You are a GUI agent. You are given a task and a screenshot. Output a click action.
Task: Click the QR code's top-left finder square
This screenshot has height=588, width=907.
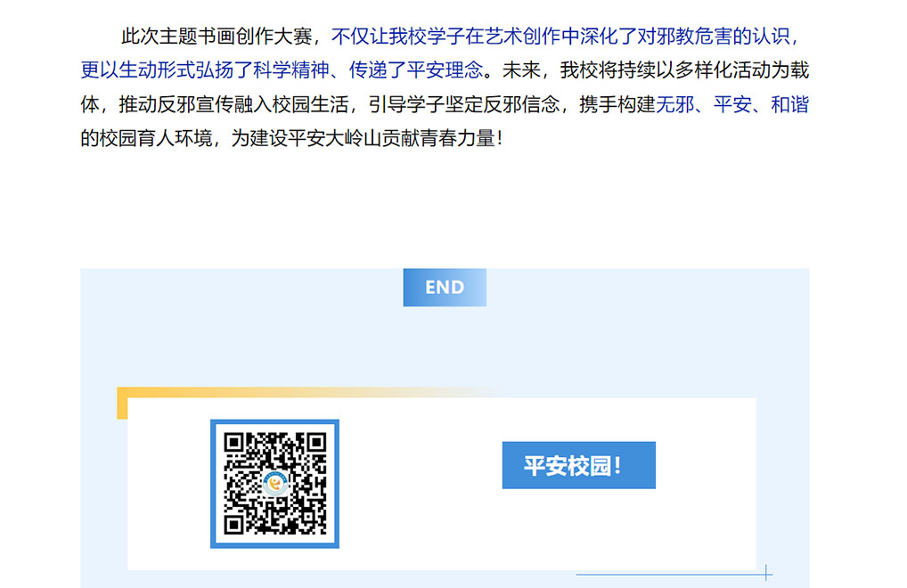[233, 443]
